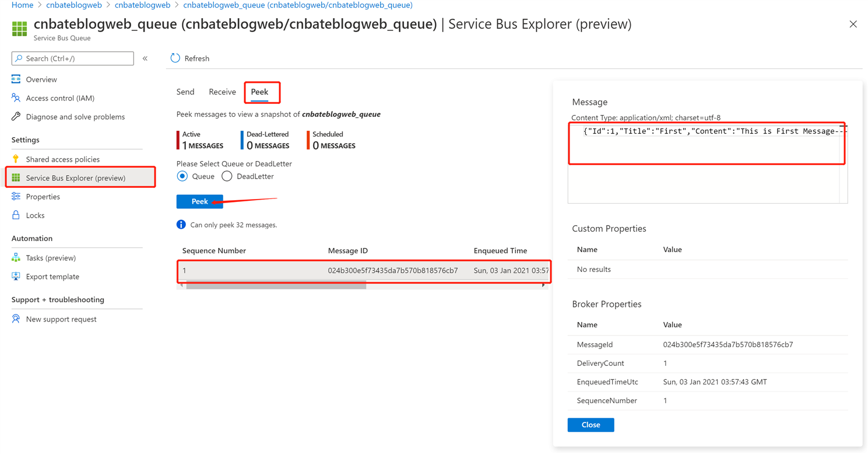
Task: Select message row with sequence number 1
Action: (364, 270)
